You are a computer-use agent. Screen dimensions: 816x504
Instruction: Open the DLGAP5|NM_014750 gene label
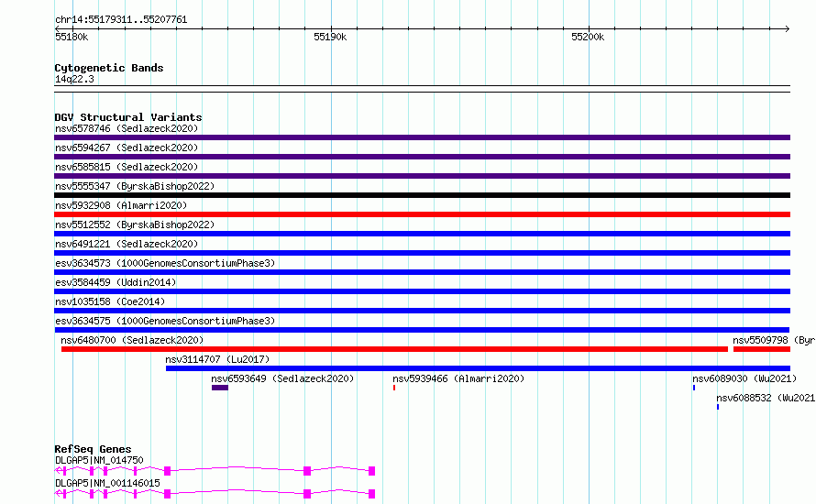[99, 460]
